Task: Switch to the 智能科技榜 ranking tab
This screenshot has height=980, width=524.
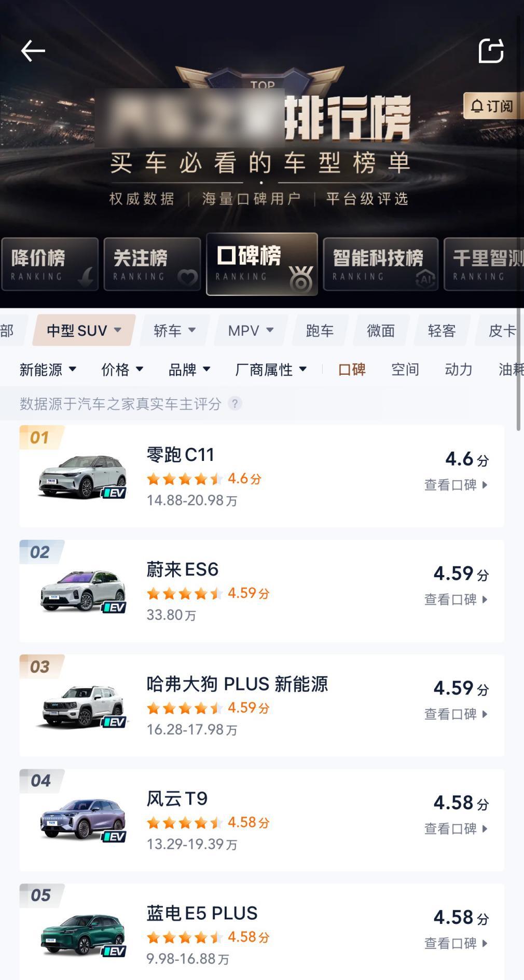Action: [x=380, y=264]
